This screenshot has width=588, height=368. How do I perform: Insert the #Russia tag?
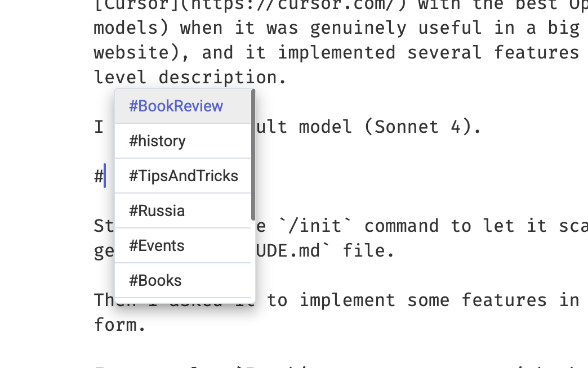[x=157, y=210]
